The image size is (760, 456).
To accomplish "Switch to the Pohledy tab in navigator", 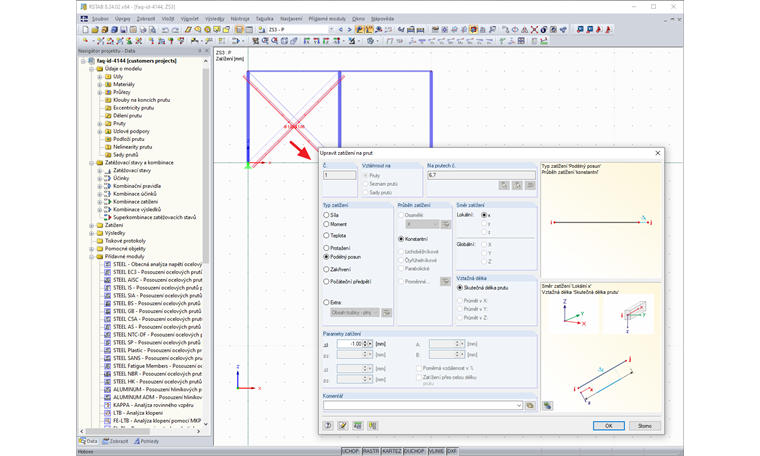I will click(146, 441).
